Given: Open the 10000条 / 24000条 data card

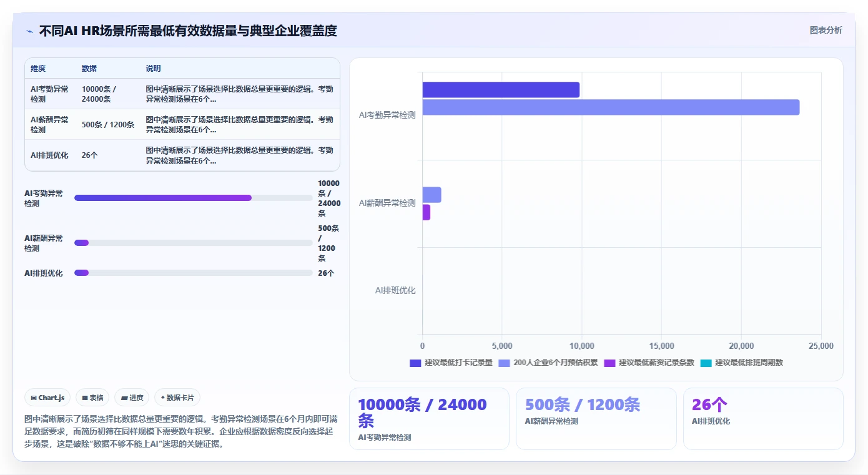Looking at the screenshot, I should [x=429, y=419].
